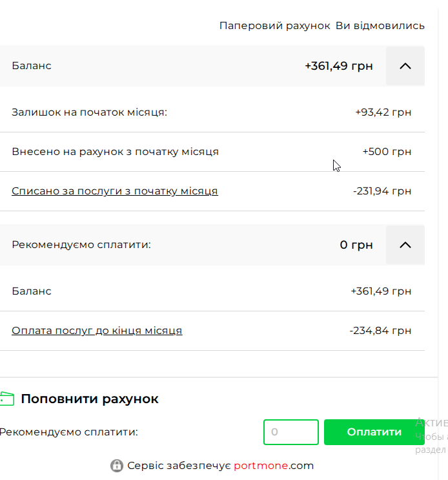Open Списано за послуги з початку місяця link
Screen dimensions: 448x480
115,191
